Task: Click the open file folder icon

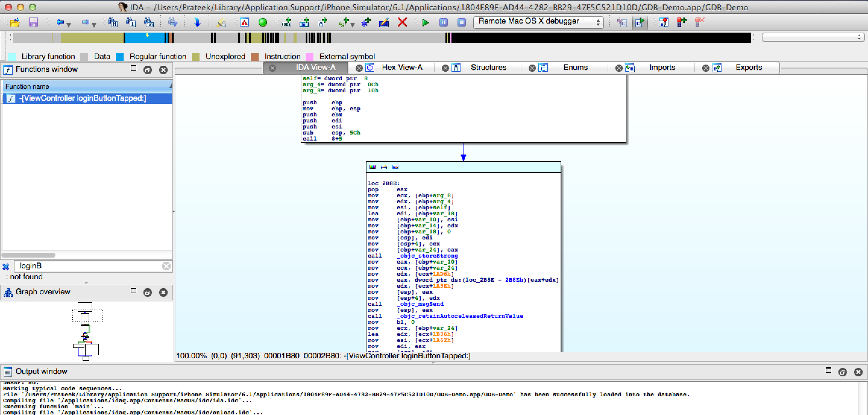Action: pyautogui.click(x=15, y=23)
